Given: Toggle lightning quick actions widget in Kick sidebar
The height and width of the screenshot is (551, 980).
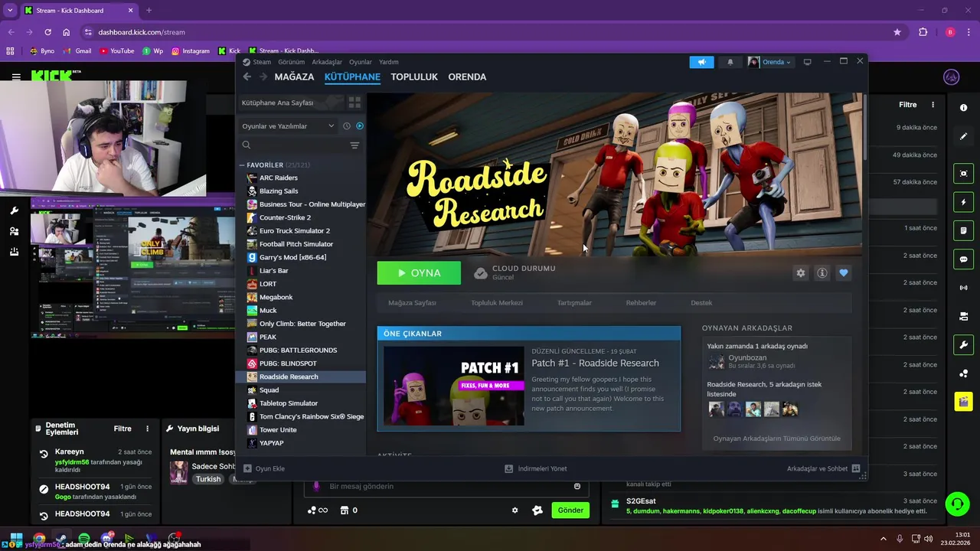Looking at the screenshot, I should click(963, 202).
